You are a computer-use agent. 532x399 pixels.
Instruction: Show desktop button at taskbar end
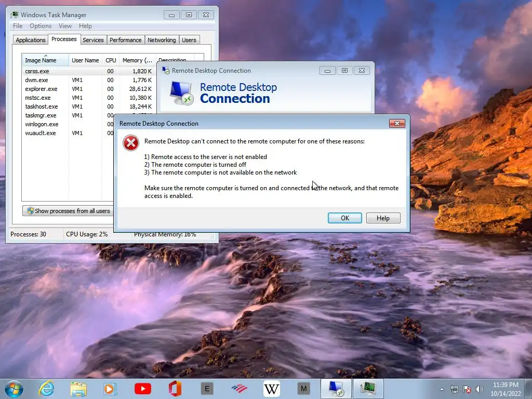pos(529,389)
